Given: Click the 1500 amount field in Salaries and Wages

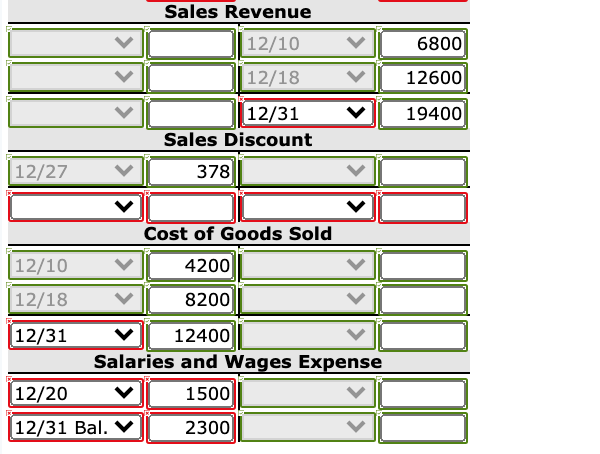Looking at the screenshot, I should 191,394.
